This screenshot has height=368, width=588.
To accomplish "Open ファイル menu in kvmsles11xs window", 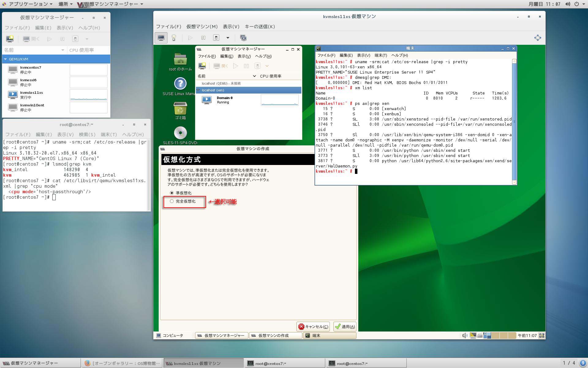I will [168, 27].
